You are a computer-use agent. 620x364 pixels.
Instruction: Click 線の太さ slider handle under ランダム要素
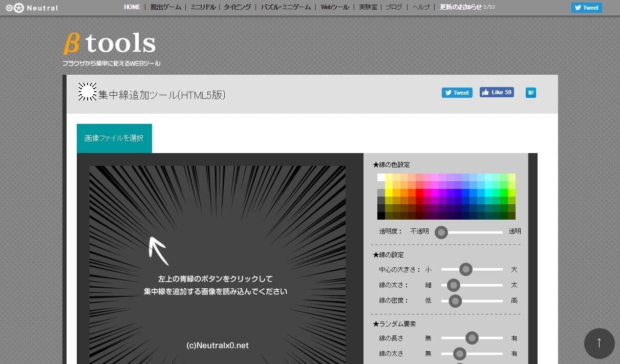[460, 353]
